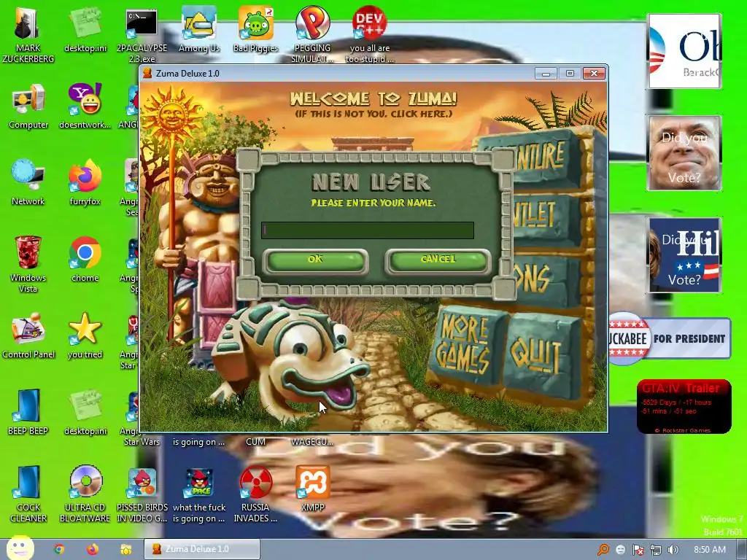
Task: Minimize the Zuma Deluxe window
Action: coord(546,74)
